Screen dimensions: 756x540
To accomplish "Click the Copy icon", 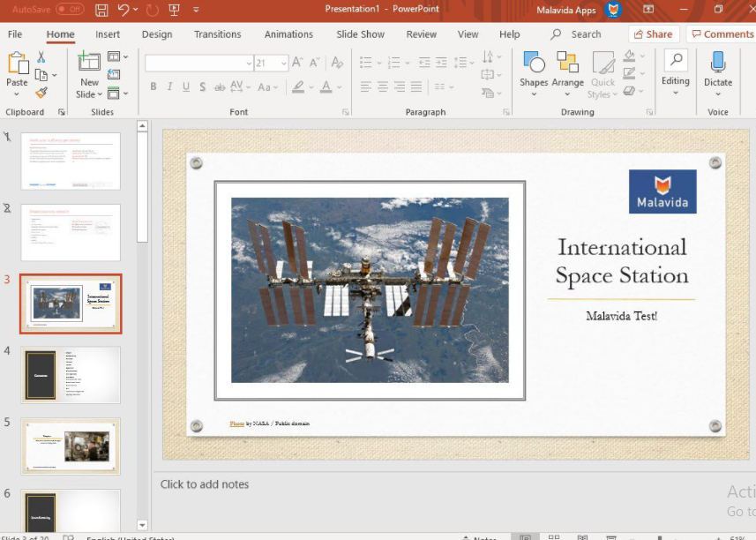I will 41,75.
